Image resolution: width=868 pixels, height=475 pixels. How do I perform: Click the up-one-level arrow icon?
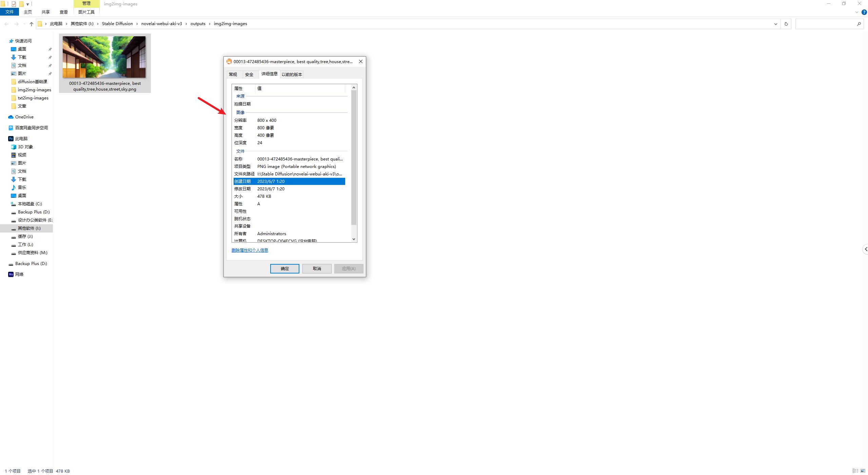[32, 24]
